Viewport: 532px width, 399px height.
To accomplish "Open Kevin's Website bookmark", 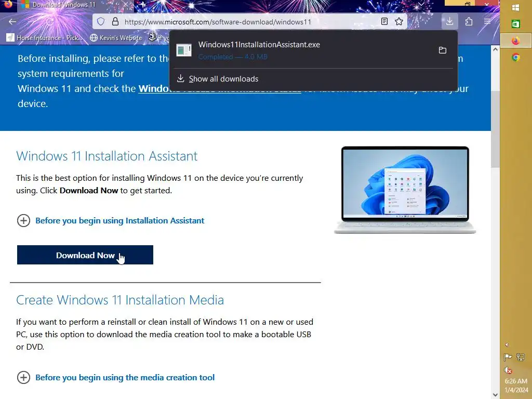I will [x=116, y=37].
